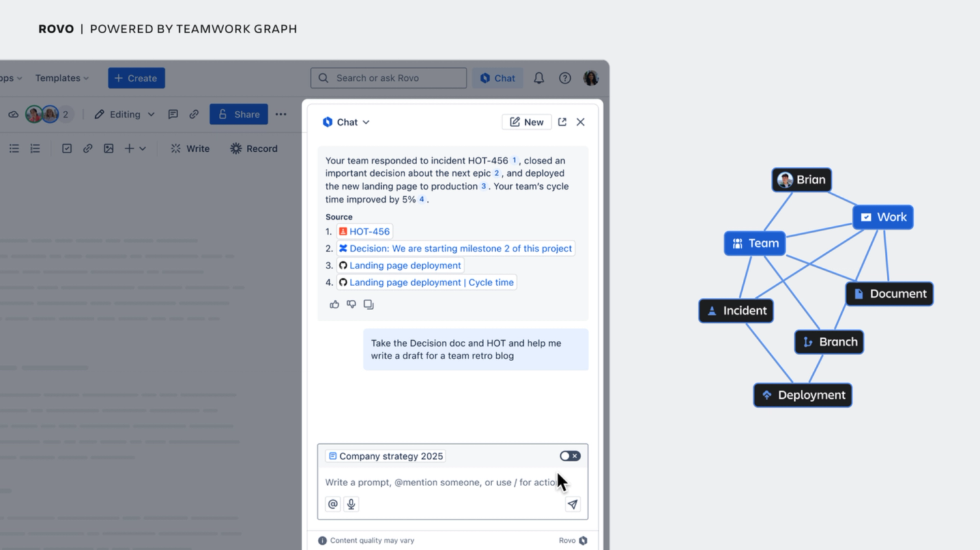980x550 pixels.
Task: Select the Incident node in the graph
Action: (x=736, y=311)
